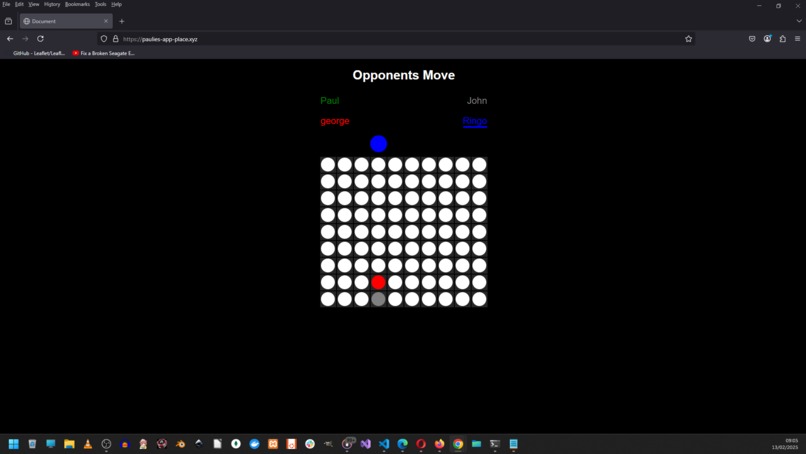Open the View menu
806x454 pixels.
(33, 4)
